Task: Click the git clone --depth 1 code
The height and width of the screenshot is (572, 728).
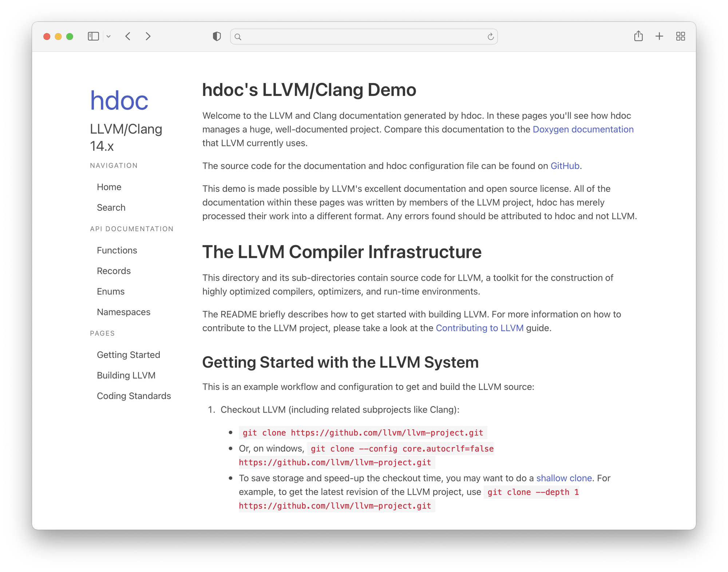Action: point(409,499)
